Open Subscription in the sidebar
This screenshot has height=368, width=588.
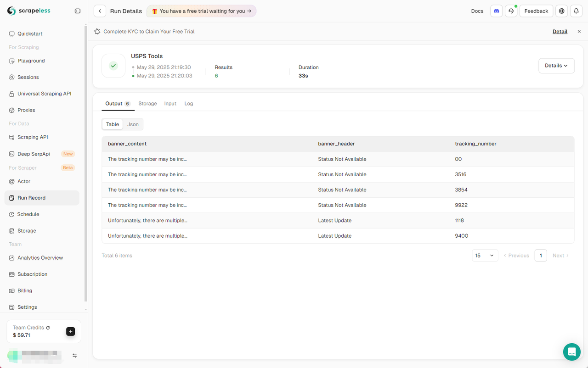pyautogui.click(x=42, y=274)
